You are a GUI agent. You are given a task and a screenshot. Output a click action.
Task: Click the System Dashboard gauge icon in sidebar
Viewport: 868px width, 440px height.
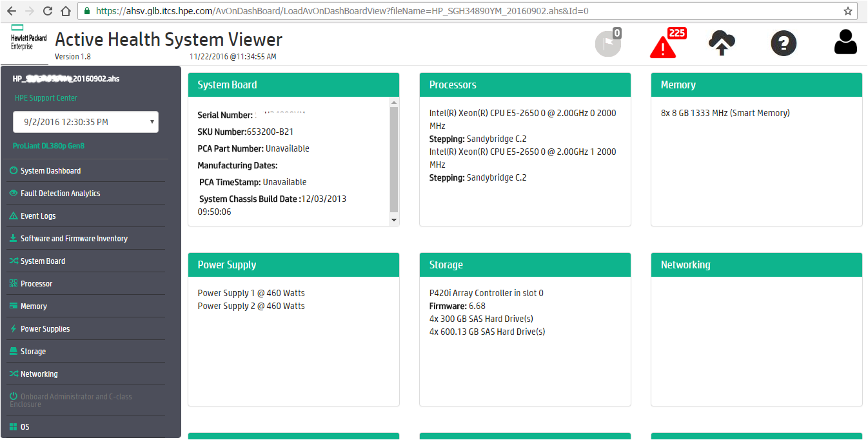(x=14, y=171)
